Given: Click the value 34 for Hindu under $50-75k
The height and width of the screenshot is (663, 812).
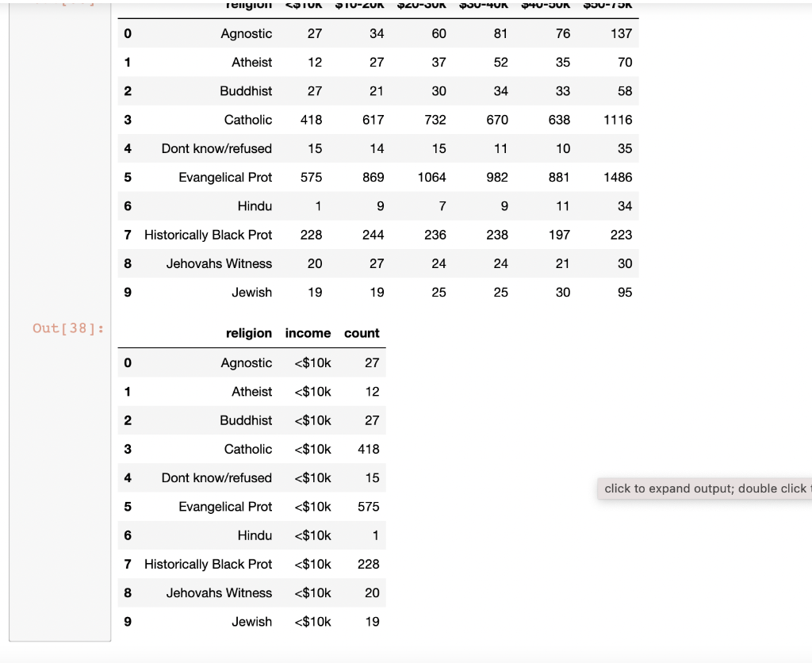Looking at the screenshot, I should pos(624,205).
